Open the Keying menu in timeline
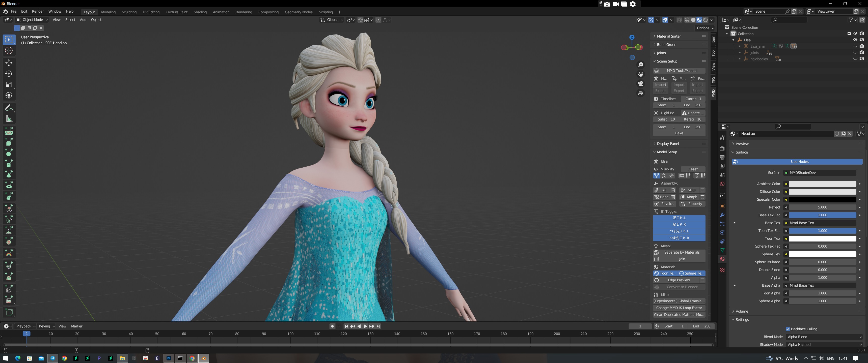 point(46,326)
